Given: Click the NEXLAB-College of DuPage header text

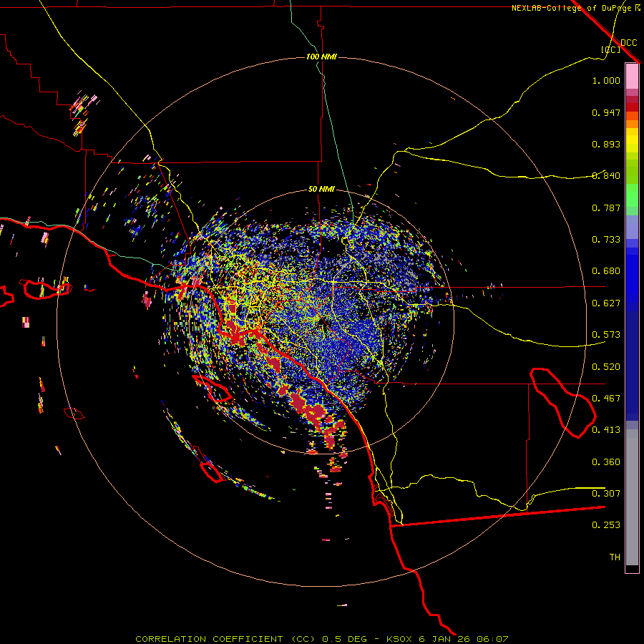Looking at the screenshot, I should [x=572, y=8].
